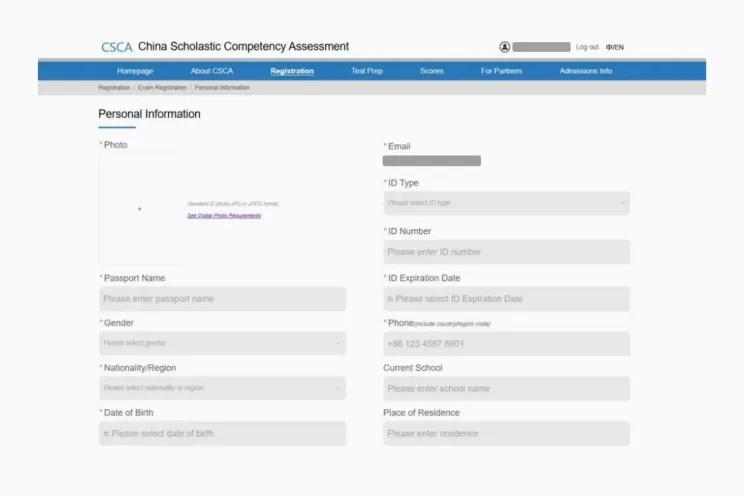Select the Registration menu tab

(292, 71)
